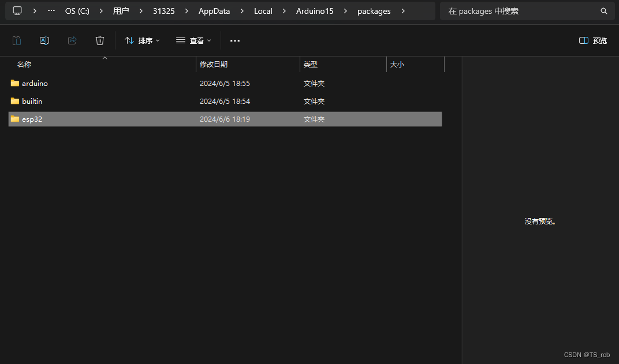Open the 排序 sort dropdown

tap(142, 40)
